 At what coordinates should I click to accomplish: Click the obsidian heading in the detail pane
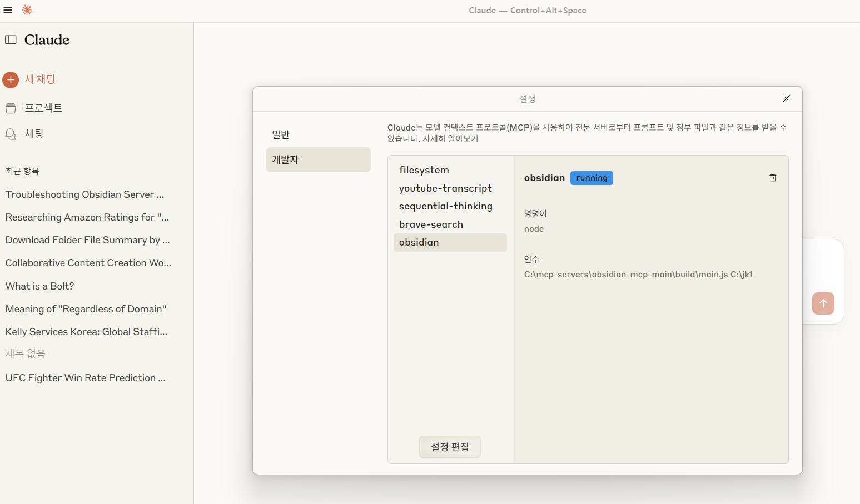pyautogui.click(x=544, y=178)
